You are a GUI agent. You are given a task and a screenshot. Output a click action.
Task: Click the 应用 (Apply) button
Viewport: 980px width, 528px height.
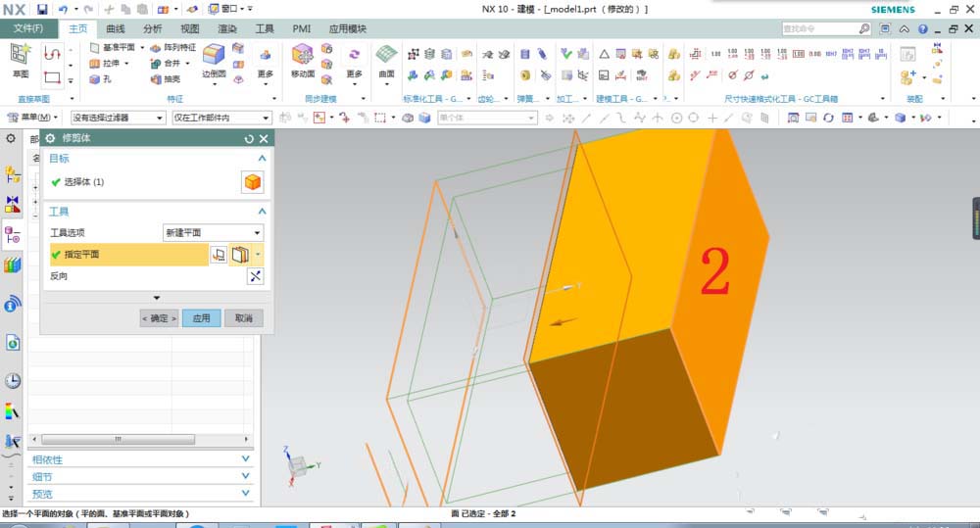(201, 318)
